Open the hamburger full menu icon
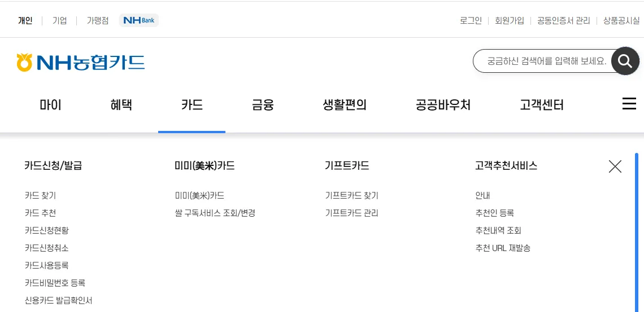The width and height of the screenshot is (644, 312). 629,104
